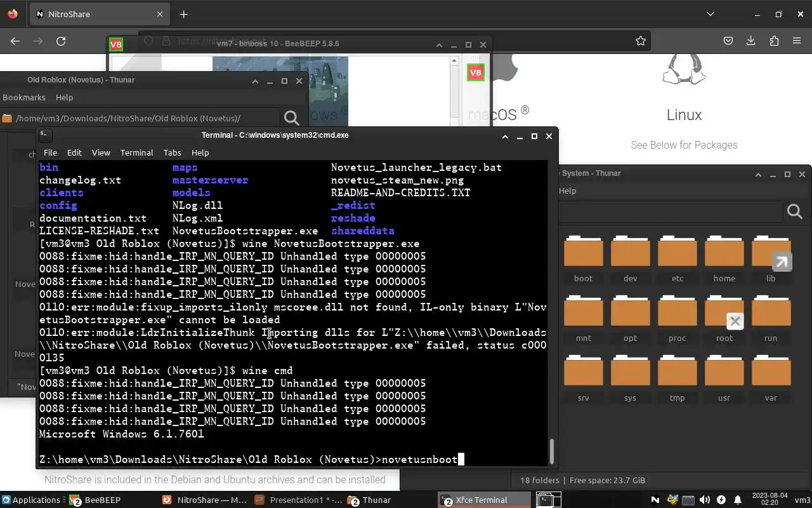This screenshot has height=508, width=812.
Task: Open the sys folder
Action: click(x=630, y=378)
